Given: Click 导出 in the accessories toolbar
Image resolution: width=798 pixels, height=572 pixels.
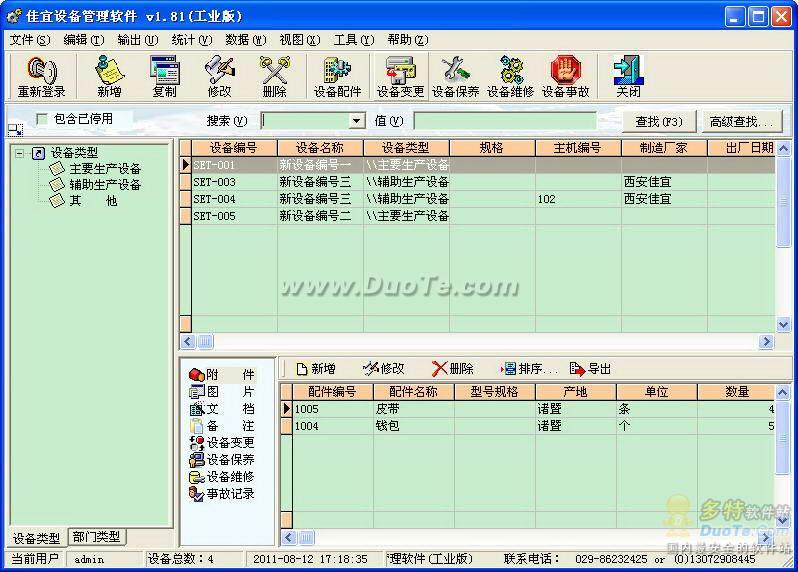Looking at the screenshot, I should click(591, 369).
